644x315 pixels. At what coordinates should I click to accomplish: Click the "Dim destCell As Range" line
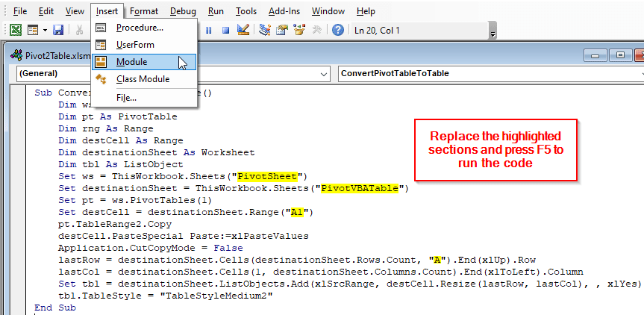tap(120, 140)
